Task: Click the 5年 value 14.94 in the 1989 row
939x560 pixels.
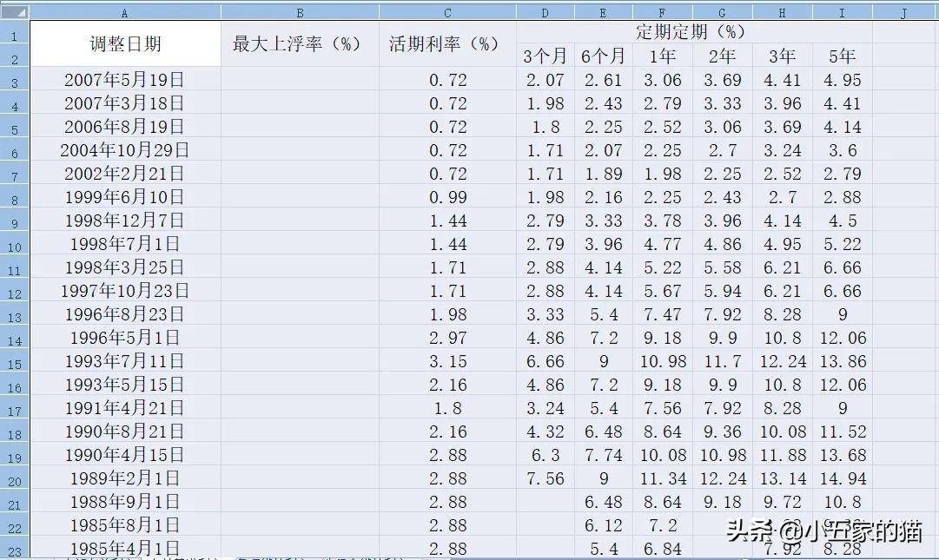Action: [x=842, y=478]
